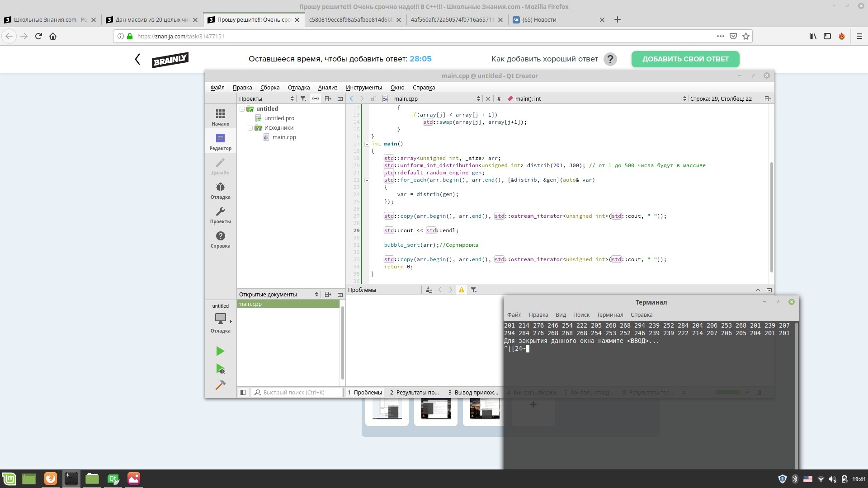Image resolution: width=868 pixels, height=488 pixels.
Task: Collapse the untitled project tree node
Action: 242,109
